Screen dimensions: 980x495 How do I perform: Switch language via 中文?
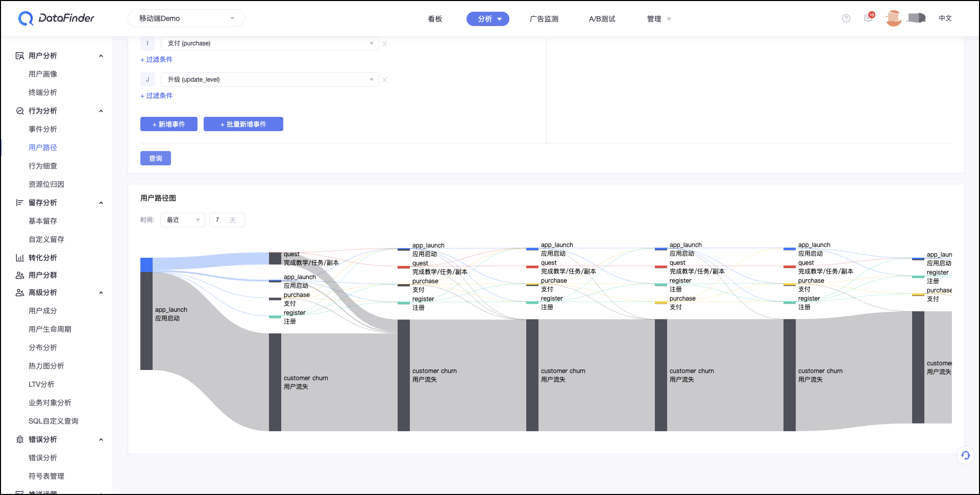click(945, 18)
